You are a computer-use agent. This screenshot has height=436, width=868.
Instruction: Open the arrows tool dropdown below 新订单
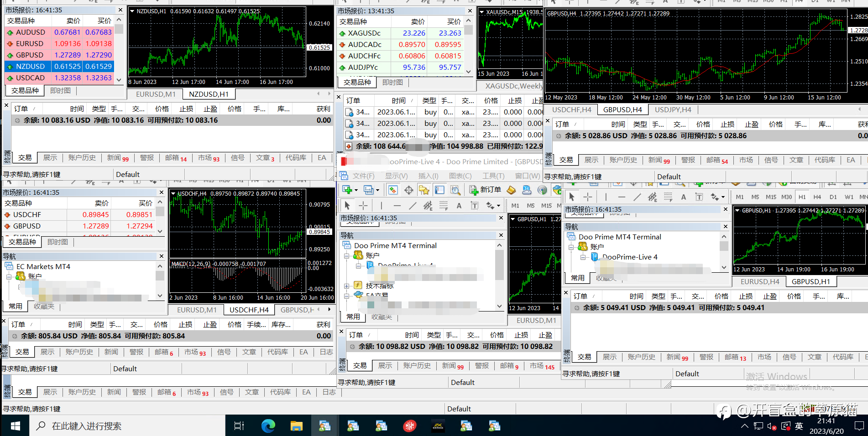pyautogui.click(x=498, y=206)
